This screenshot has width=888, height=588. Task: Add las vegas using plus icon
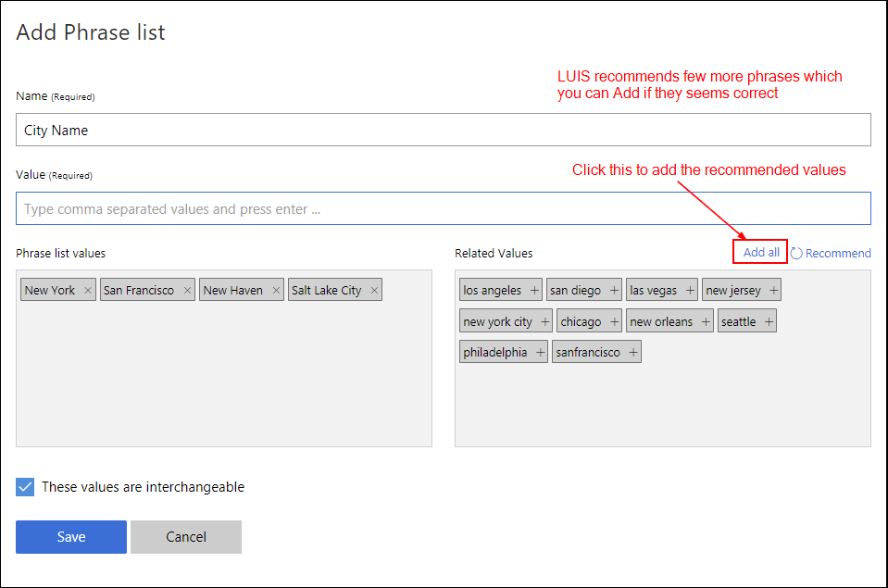click(x=690, y=291)
